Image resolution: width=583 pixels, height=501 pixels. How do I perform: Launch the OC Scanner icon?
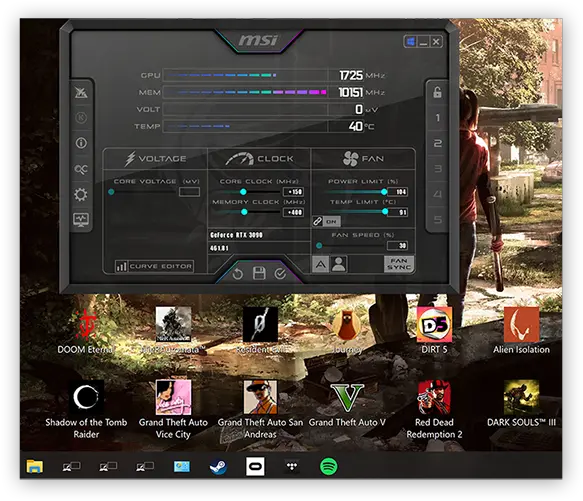pos(81,169)
